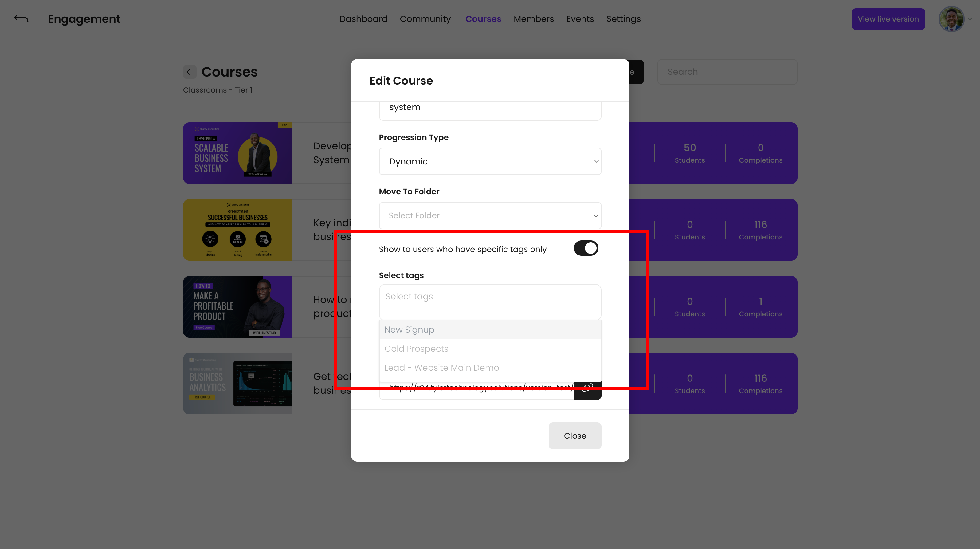Copy the course URL using the link icon
This screenshot has height=549, width=980.
pyautogui.click(x=587, y=388)
